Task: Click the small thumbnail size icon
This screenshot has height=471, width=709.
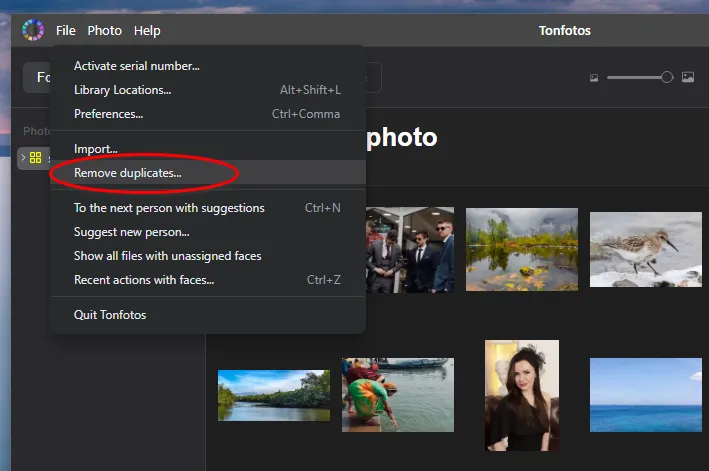Action: (x=594, y=78)
